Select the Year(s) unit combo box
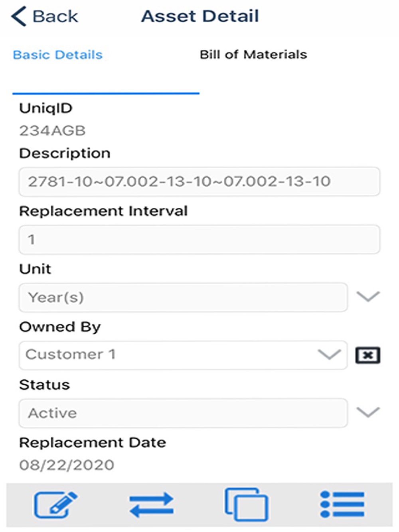 pos(183,297)
